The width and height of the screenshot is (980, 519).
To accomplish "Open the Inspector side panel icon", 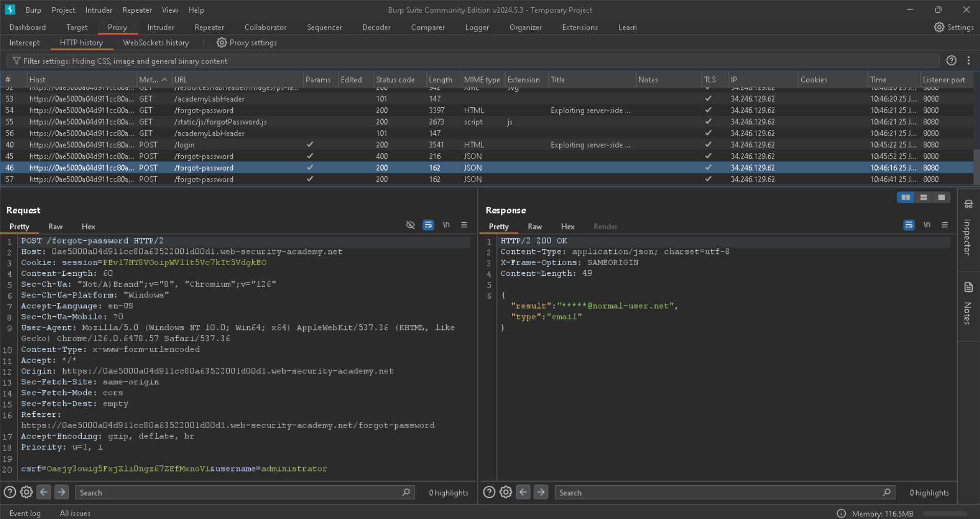I will point(968,205).
